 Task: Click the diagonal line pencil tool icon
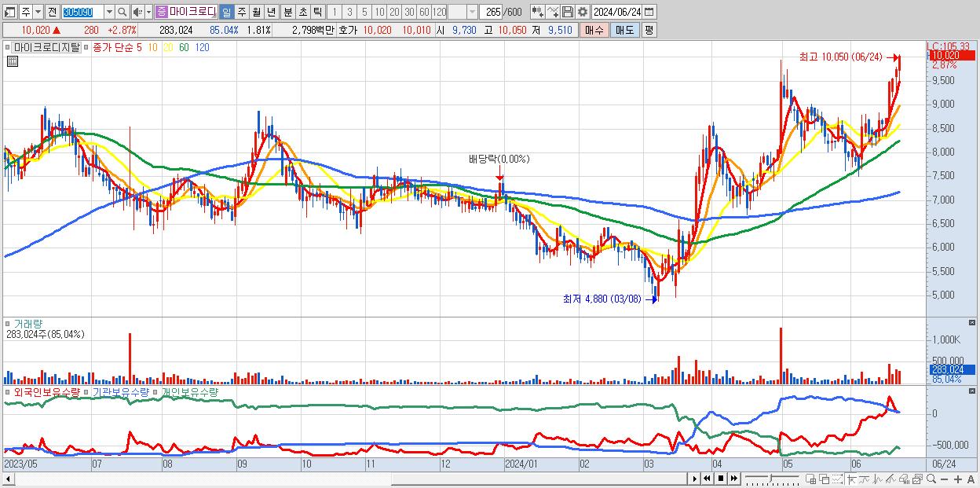click(x=890, y=479)
